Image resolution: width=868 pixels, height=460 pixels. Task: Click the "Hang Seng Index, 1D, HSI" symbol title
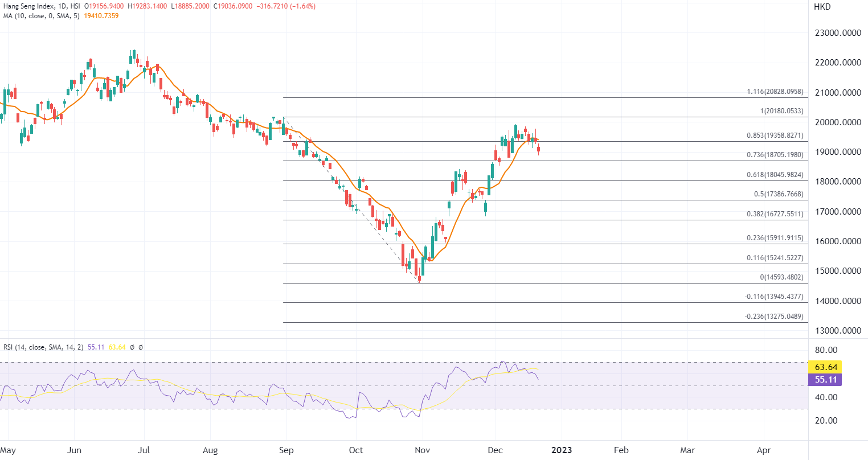pyautogui.click(x=42, y=6)
